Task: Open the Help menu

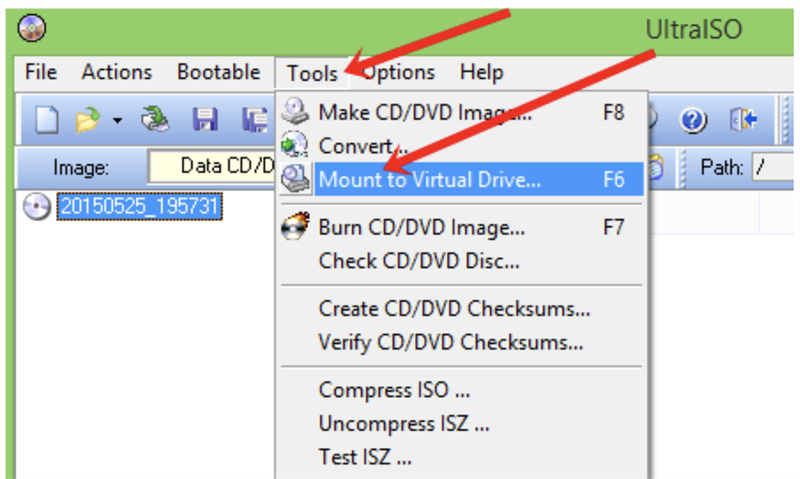Action: [x=481, y=73]
